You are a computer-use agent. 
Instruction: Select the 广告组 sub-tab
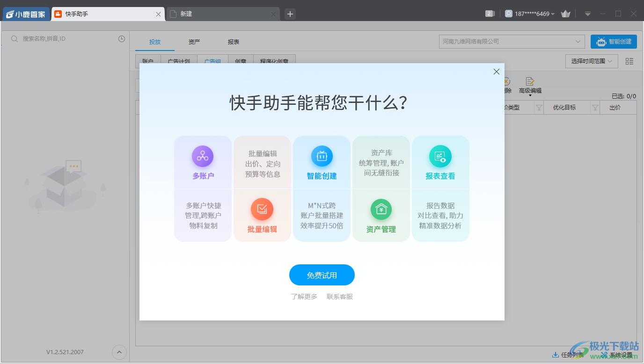tap(212, 61)
